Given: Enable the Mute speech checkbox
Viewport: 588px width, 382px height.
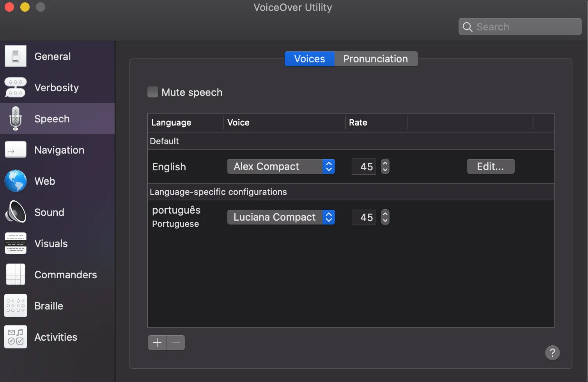Looking at the screenshot, I should [x=153, y=92].
